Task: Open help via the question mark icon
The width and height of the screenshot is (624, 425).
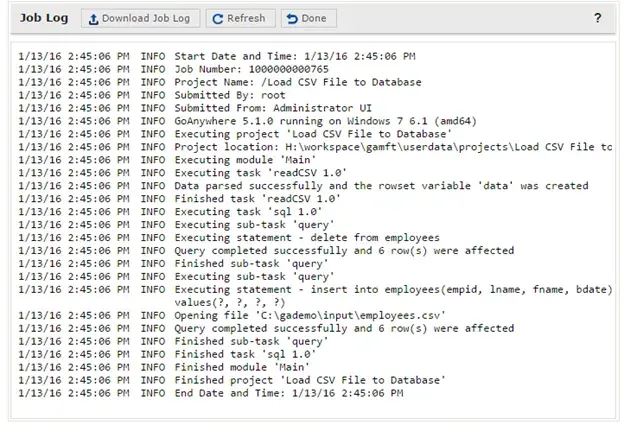Action: (598, 18)
